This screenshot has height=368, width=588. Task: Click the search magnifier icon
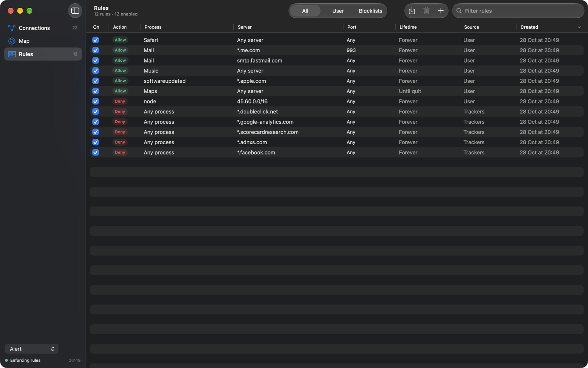(x=459, y=11)
